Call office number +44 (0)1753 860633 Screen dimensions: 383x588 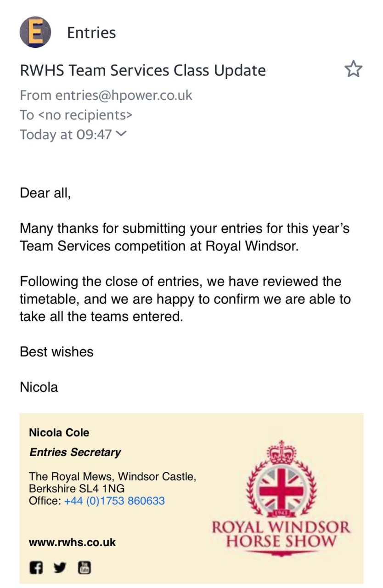point(114,501)
